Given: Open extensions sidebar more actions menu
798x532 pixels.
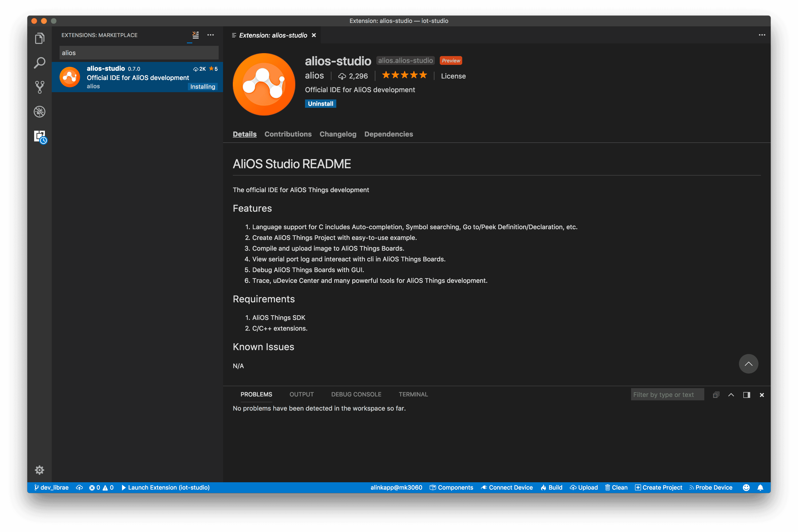Looking at the screenshot, I should pos(211,35).
